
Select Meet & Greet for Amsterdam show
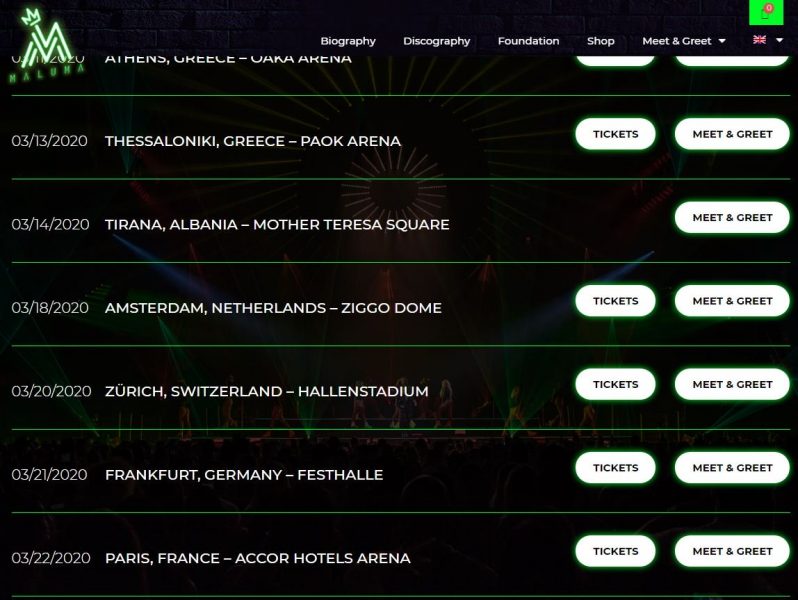732,301
